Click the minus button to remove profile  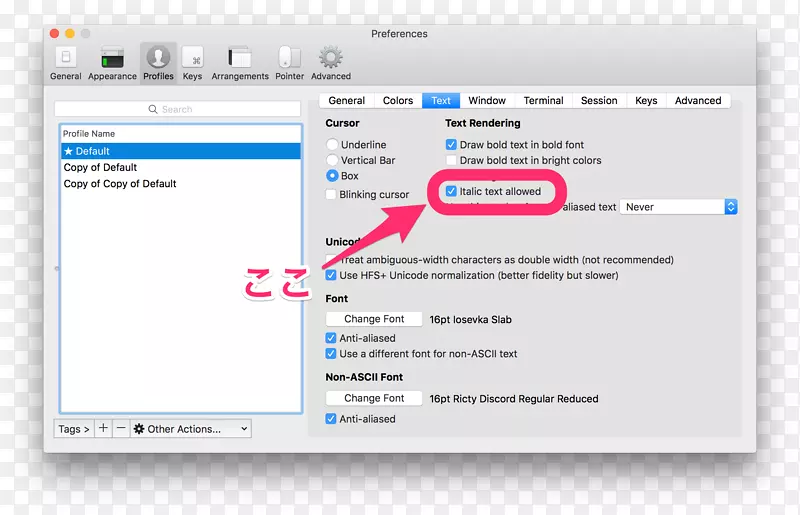tap(121, 428)
